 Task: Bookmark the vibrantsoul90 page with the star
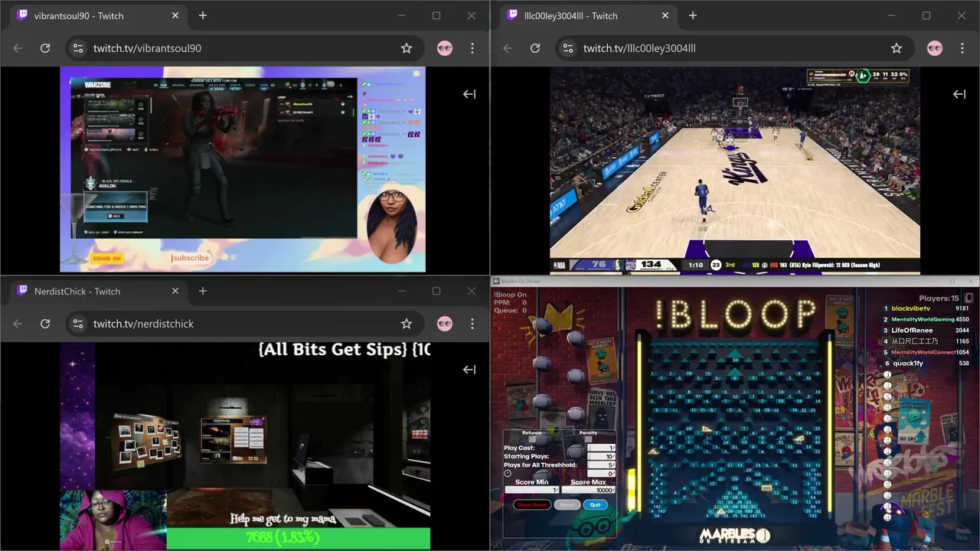pos(407,48)
